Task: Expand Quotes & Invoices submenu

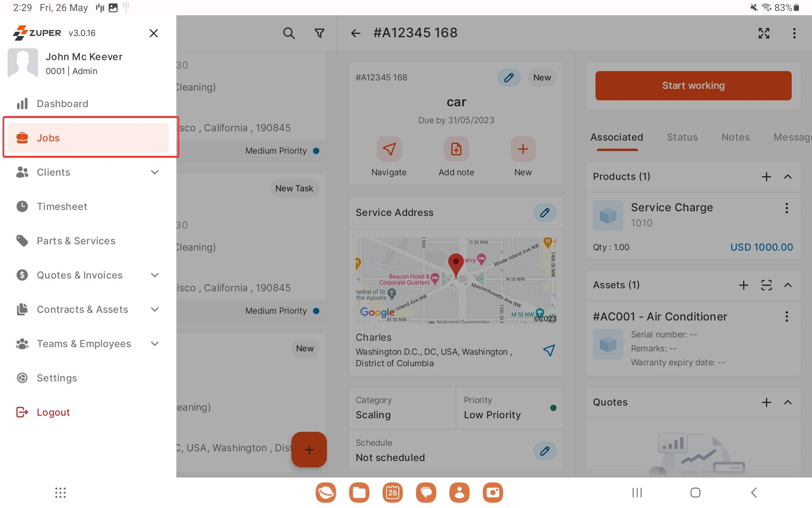Action: (155, 275)
